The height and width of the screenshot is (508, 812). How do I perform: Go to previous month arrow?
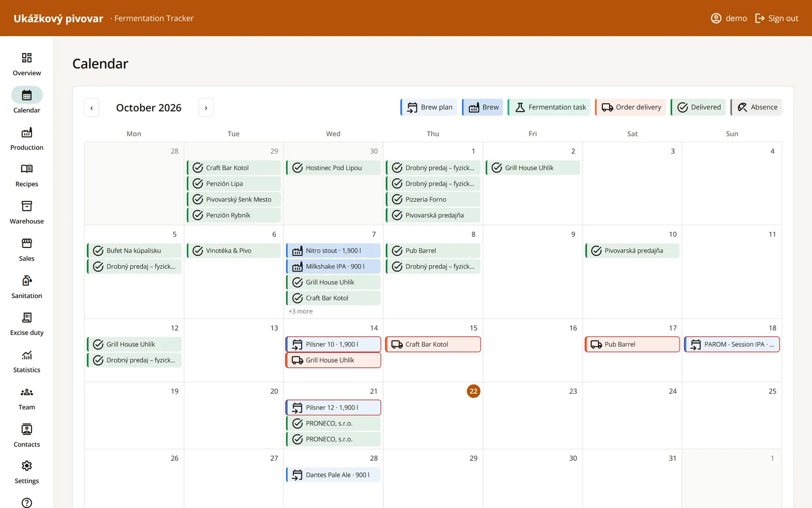(91, 108)
